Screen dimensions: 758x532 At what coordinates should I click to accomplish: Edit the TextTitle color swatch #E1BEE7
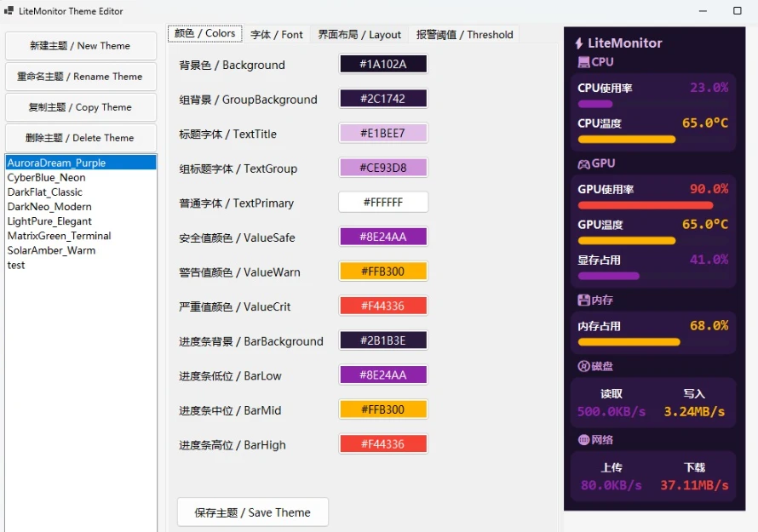pyautogui.click(x=383, y=134)
